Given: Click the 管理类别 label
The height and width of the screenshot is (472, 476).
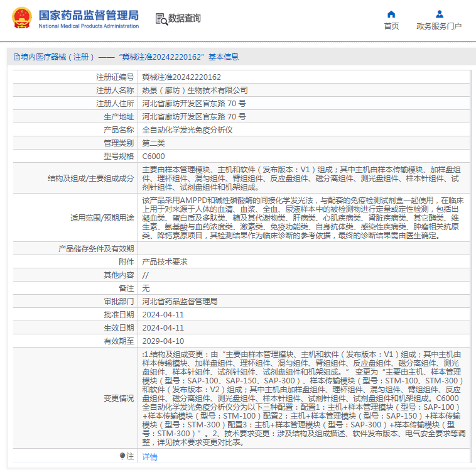Looking at the screenshot, I should click(x=119, y=143).
